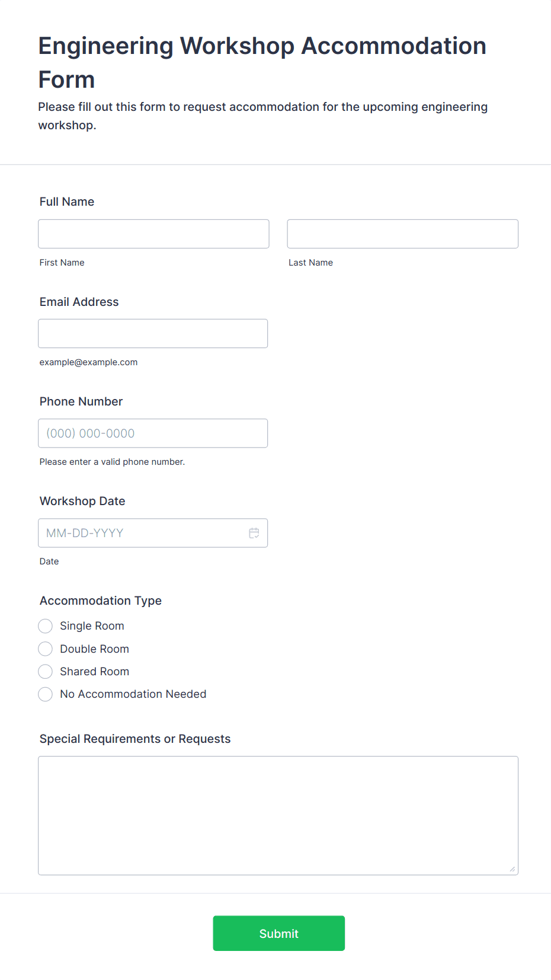Image resolution: width=551 pixels, height=980 pixels.
Task: Open the calendar date picker icon
Action: click(x=254, y=533)
